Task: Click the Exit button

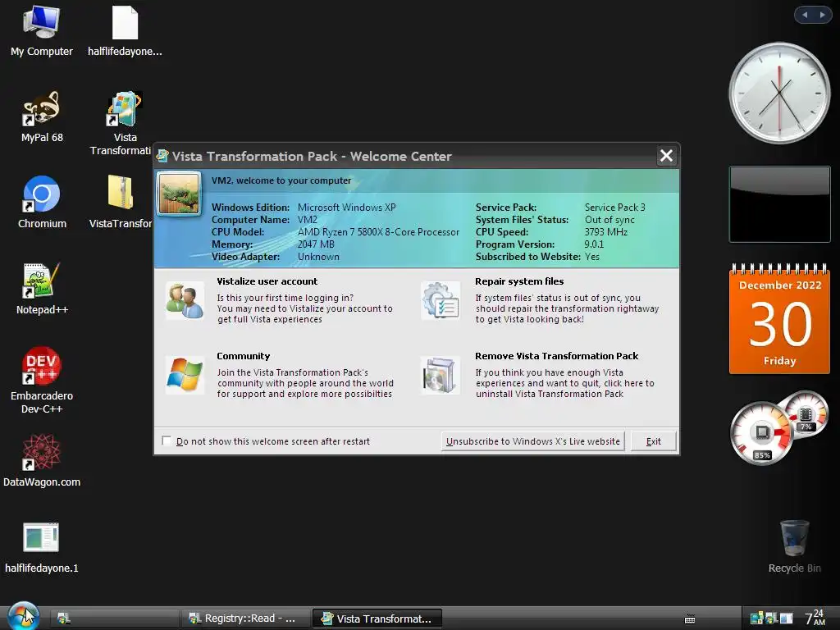Action: click(x=653, y=441)
